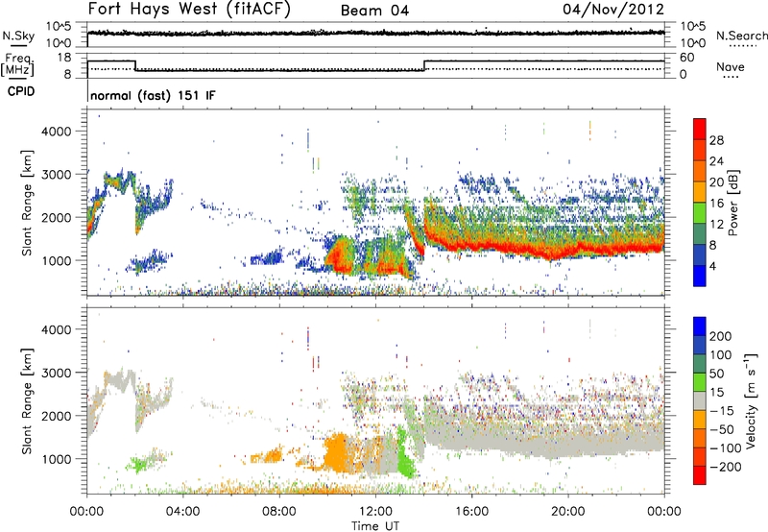
Task: Click the orange velocity patch near 10:30 UT
Action: pyautogui.click(x=337, y=453)
